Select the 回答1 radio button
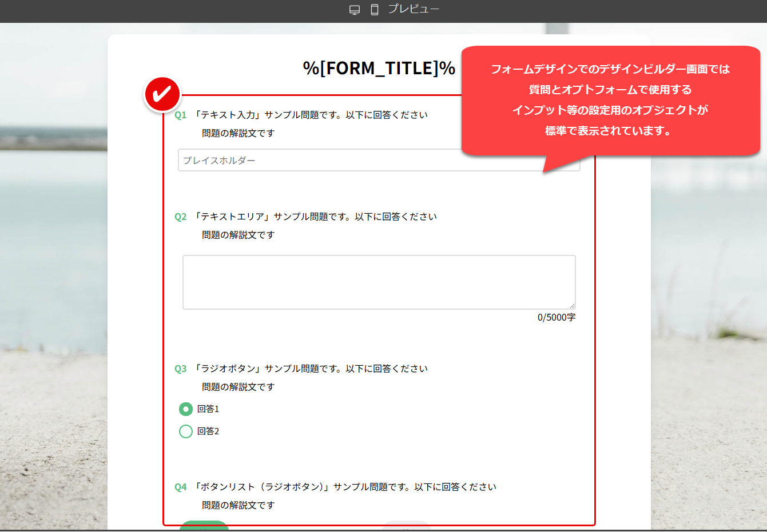 point(185,409)
